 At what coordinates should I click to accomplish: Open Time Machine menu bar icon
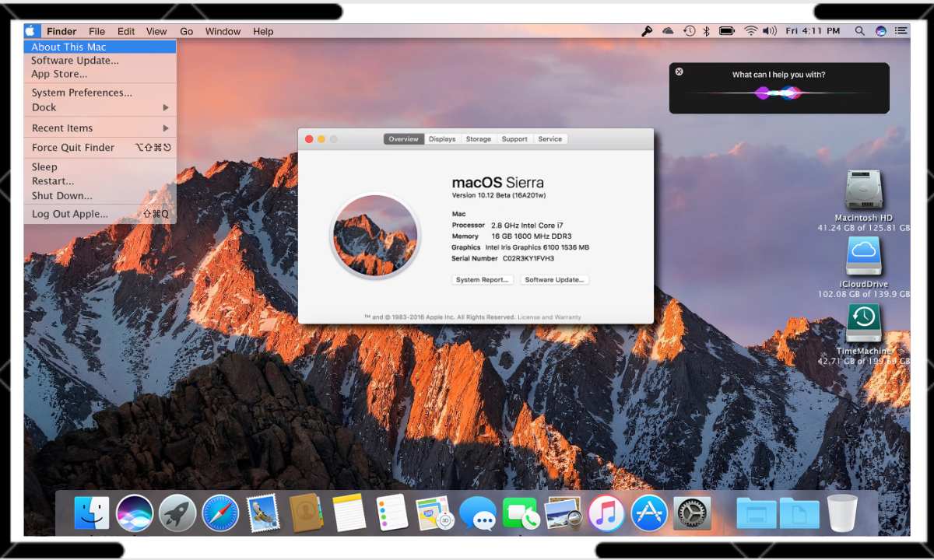[689, 31]
